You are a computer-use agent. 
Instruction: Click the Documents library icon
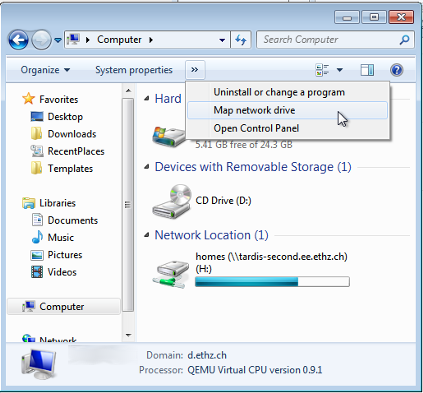pyautogui.click(x=37, y=220)
